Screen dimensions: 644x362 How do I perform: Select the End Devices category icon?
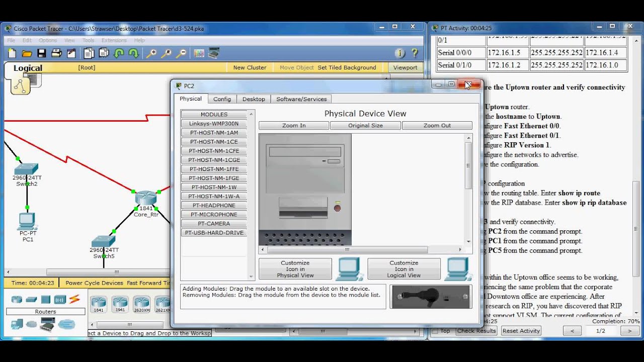(17, 325)
